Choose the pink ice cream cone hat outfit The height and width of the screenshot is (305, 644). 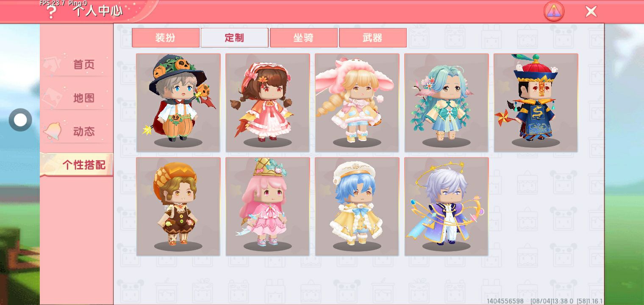click(x=268, y=207)
